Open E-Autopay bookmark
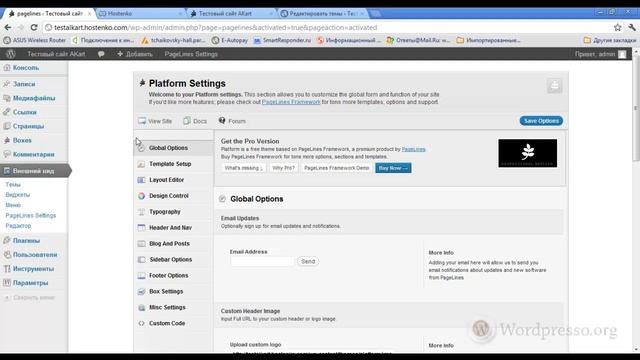The image size is (640, 360). 230,40
